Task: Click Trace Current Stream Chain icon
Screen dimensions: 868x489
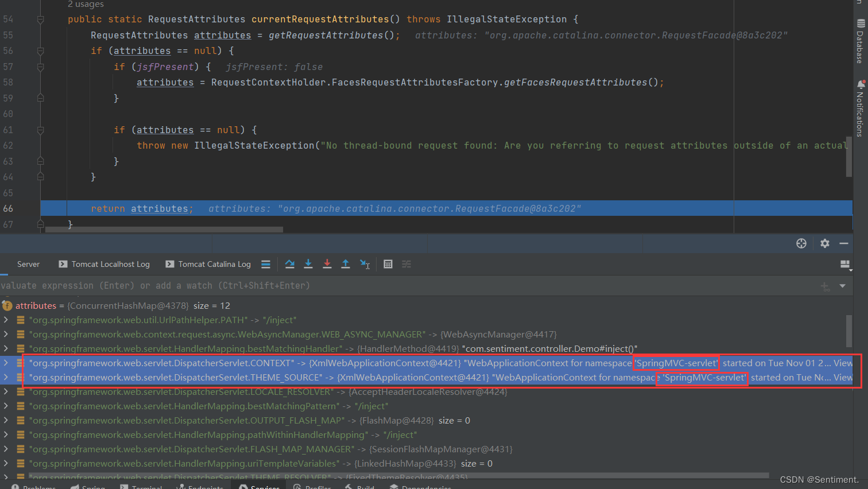Action: pyautogui.click(x=406, y=264)
